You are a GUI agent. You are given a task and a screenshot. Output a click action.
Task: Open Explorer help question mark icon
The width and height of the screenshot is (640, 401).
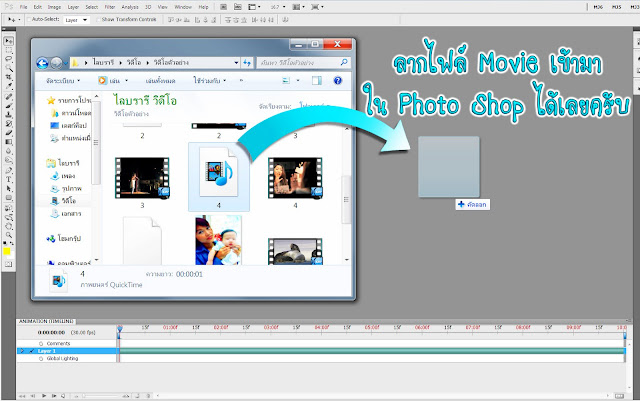[x=338, y=80]
